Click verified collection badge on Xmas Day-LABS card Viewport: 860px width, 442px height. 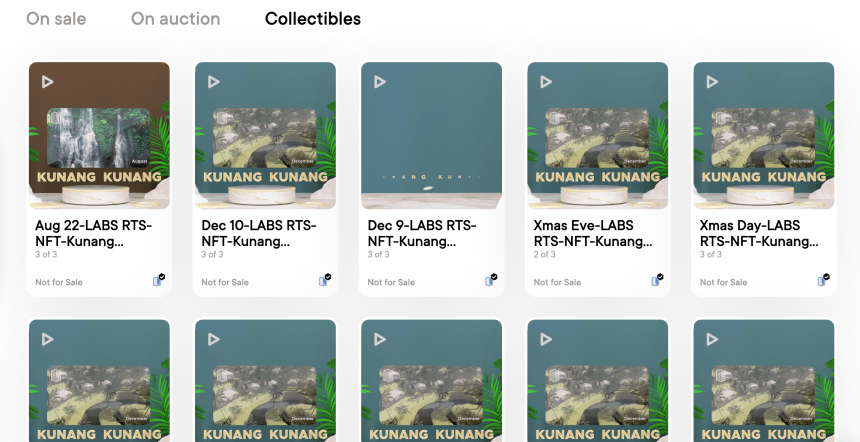tap(823, 280)
